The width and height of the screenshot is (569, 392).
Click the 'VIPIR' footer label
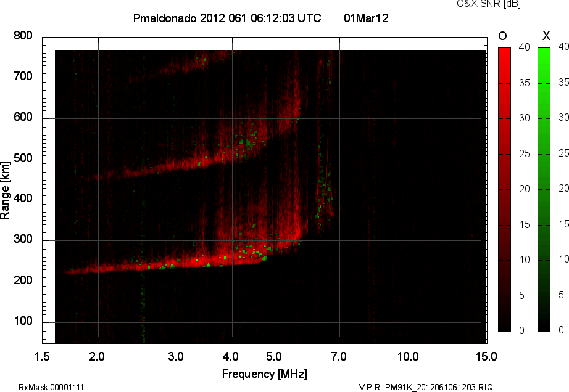(369, 387)
